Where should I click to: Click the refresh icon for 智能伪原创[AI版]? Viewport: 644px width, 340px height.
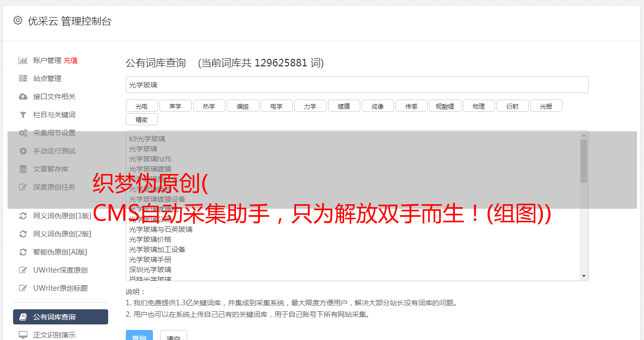pos(23,252)
